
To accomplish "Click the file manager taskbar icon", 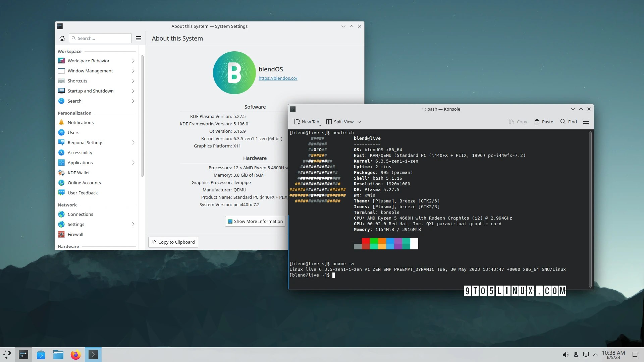I will (58, 355).
